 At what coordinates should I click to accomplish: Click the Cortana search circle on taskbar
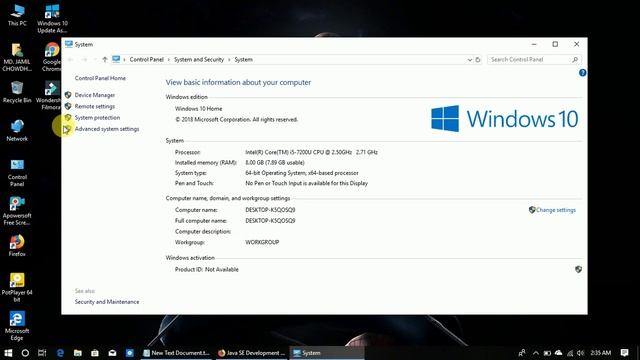coord(25,353)
